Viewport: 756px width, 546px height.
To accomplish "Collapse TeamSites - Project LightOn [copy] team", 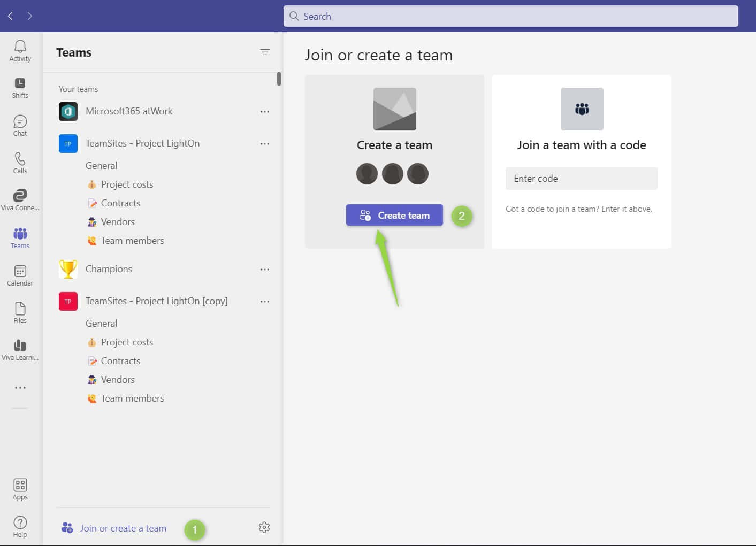I will pyautogui.click(x=156, y=301).
